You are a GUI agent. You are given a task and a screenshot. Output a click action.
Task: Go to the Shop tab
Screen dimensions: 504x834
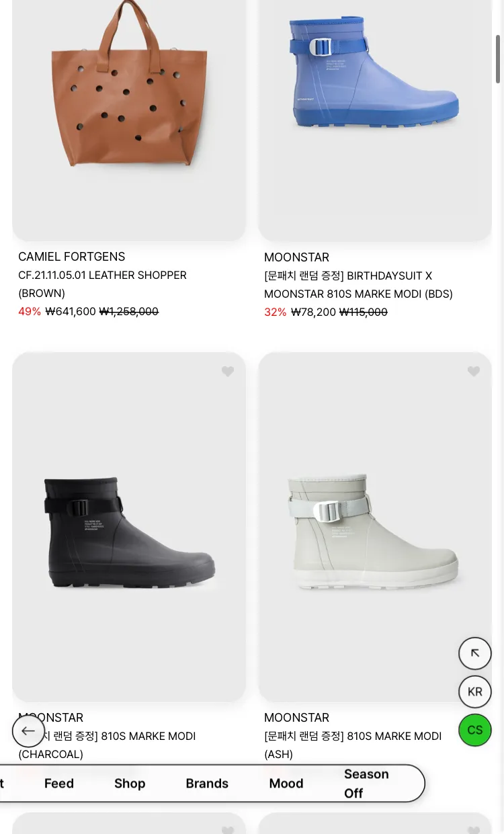[x=130, y=784]
